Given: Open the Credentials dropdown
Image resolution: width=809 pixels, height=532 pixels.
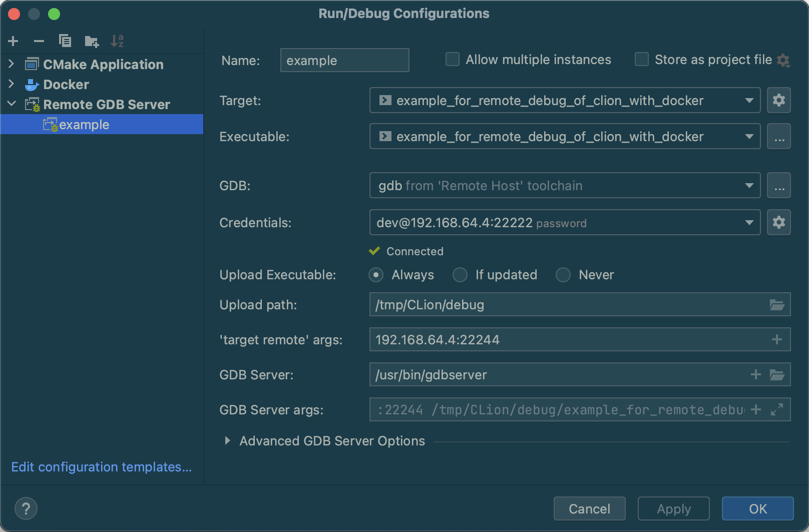Looking at the screenshot, I should click(565, 222).
